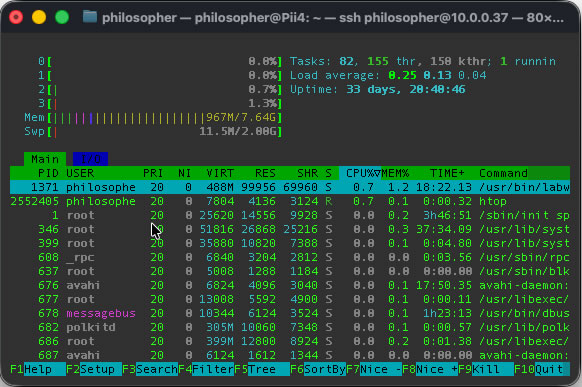Click F7 Nice - button
The image size is (582, 387).
[374, 369]
